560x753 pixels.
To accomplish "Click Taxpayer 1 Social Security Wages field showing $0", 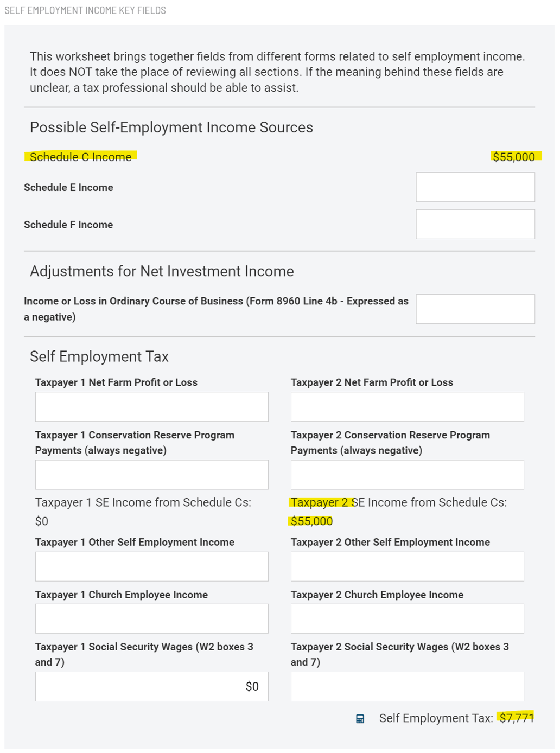I will click(151, 686).
